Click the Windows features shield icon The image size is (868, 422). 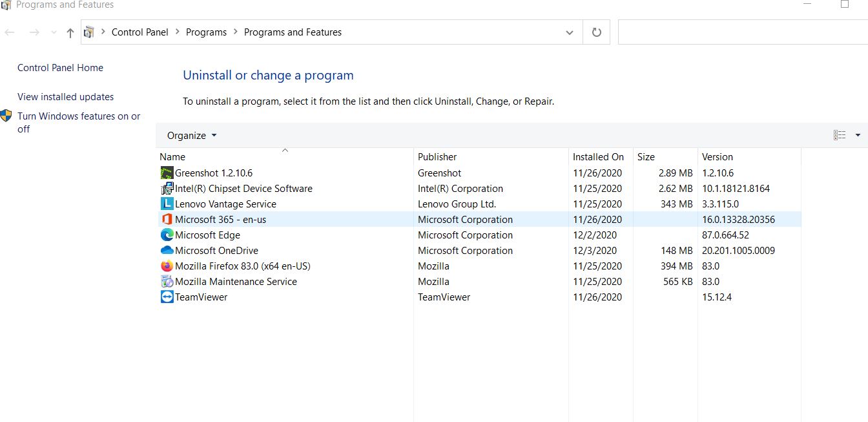pyautogui.click(x=6, y=116)
